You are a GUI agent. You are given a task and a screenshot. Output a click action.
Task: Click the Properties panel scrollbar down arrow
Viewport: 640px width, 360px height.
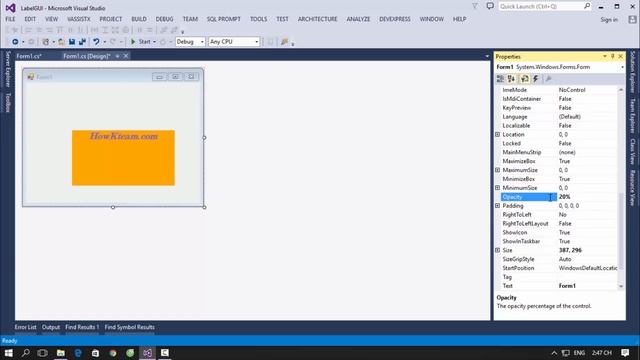pos(621,287)
